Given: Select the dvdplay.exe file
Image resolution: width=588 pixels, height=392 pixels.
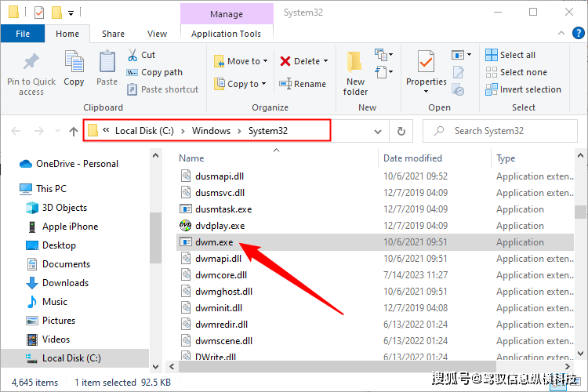Looking at the screenshot, I should tap(375, 226).
